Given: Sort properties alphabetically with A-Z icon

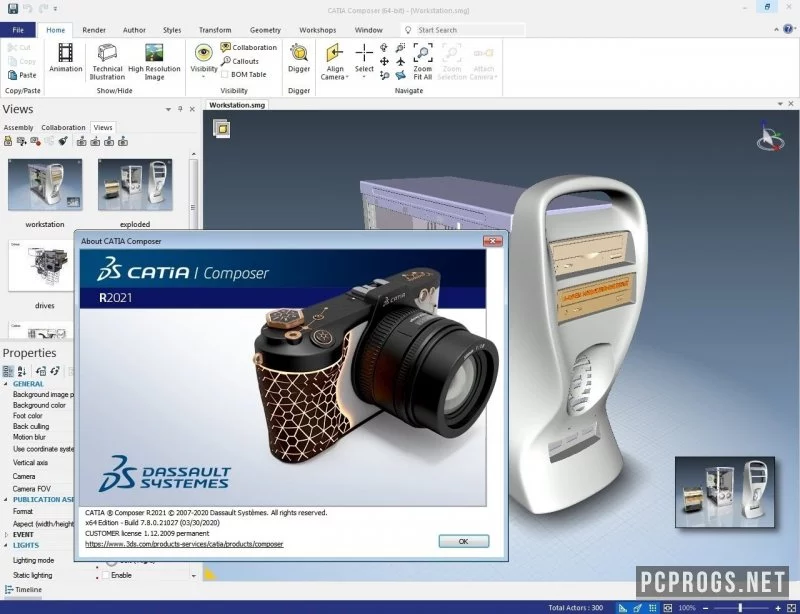Looking at the screenshot, I should point(22,371).
